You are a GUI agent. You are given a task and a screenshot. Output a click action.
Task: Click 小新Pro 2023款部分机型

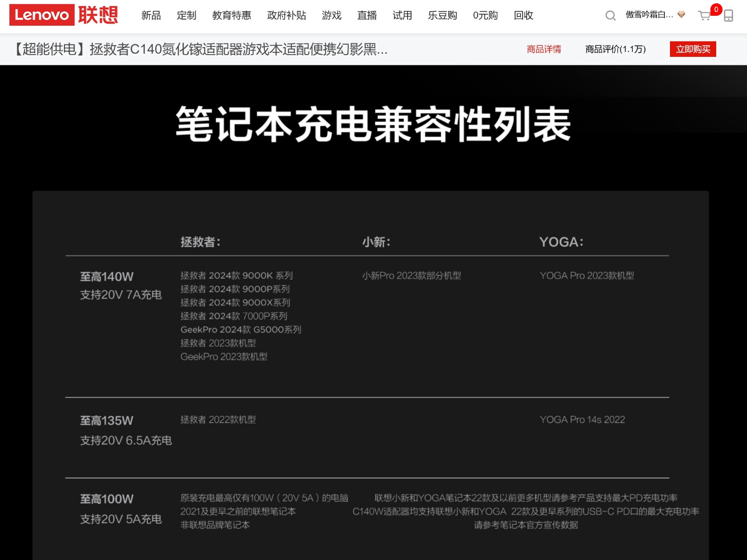[x=411, y=275]
